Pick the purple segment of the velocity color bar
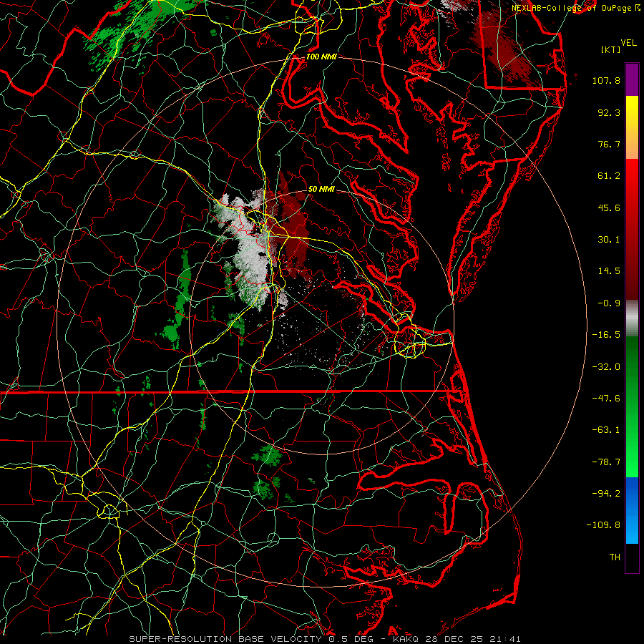The image size is (644, 644). point(632,79)
